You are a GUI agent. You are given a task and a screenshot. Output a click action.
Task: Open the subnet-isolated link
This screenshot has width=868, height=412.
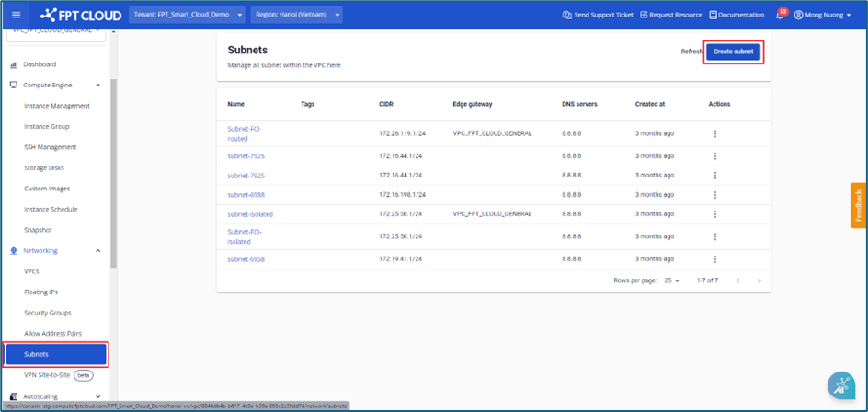[x=250, y=214]
